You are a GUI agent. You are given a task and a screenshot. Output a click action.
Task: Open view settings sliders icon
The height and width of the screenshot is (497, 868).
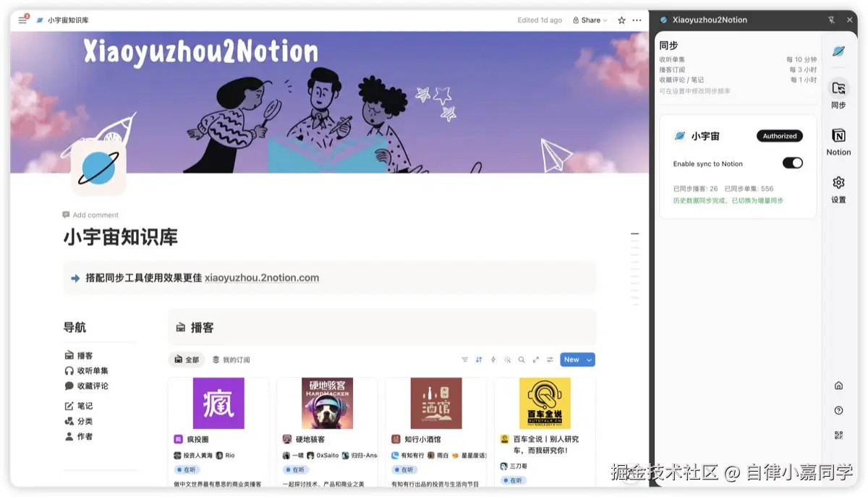click(x=550, y=360)
